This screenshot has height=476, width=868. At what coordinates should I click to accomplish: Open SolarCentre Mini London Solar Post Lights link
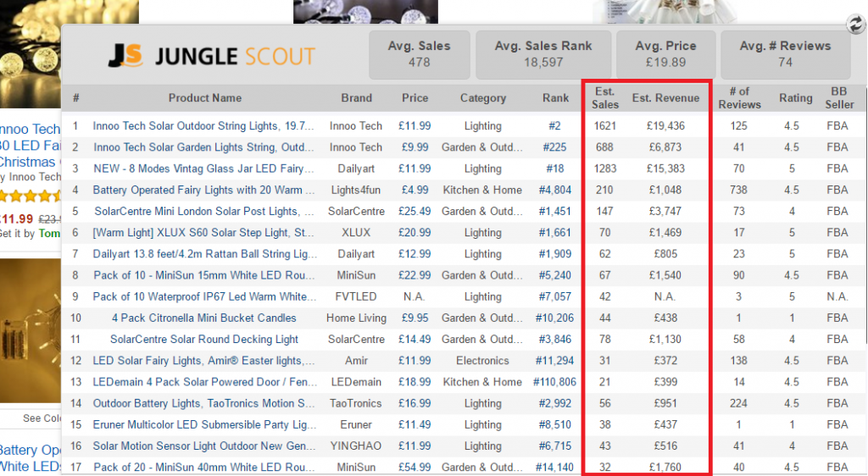pos(203,211)
